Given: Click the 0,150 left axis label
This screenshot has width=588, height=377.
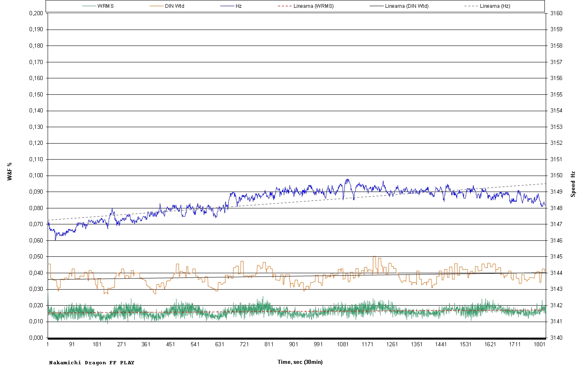Looking at the screenshot, I should coord(36,94).
